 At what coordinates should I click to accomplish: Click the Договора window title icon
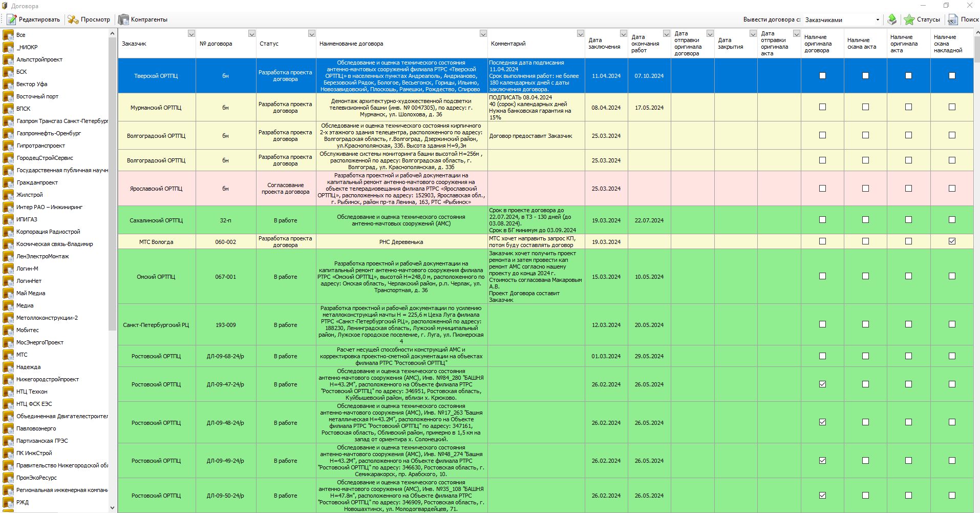5,6
